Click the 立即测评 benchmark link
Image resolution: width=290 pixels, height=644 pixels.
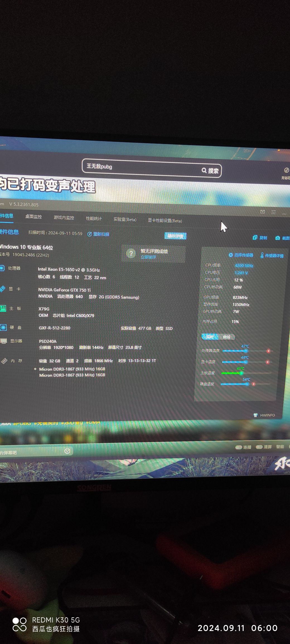click(x=148, y=257)
